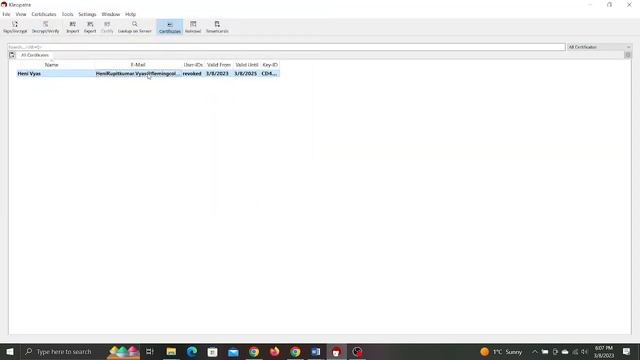Open the File menu

(x=6, y=14)
